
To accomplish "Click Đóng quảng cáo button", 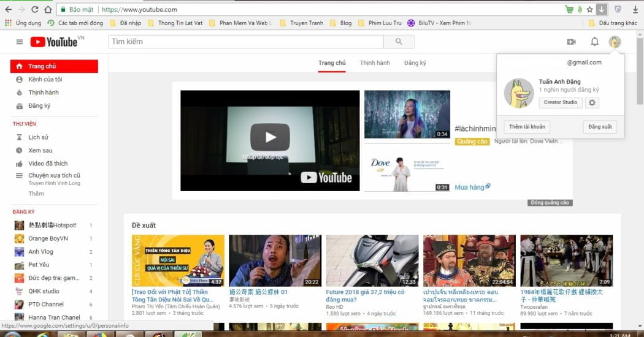I will pyautogui.click(x=550, y=202).
